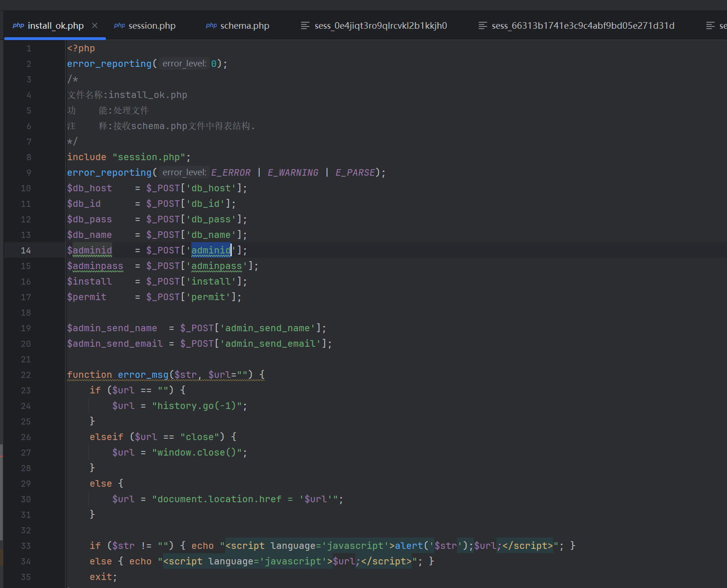The image size is (727, 588).
Task: Click the PHP file icon on session.php tab
Action: click(x=120, y=25)
